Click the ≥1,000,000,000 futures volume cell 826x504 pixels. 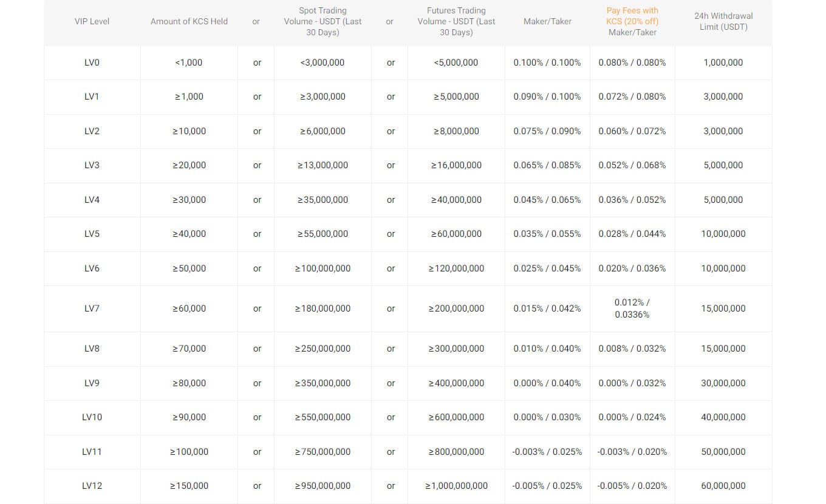[456, 486]
